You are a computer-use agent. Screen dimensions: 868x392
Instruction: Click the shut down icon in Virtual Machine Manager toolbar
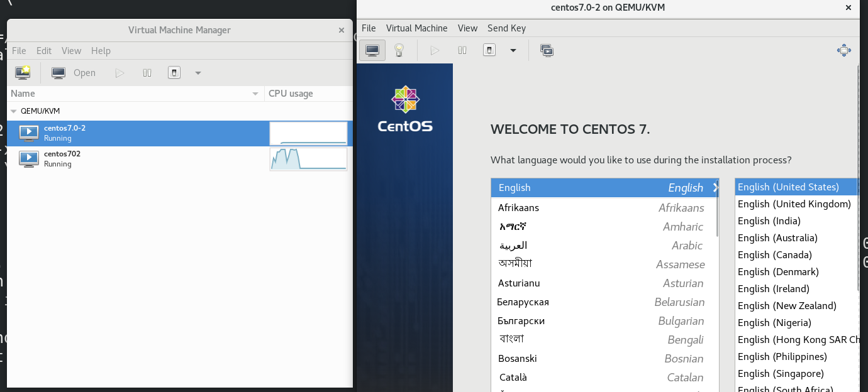174,73
